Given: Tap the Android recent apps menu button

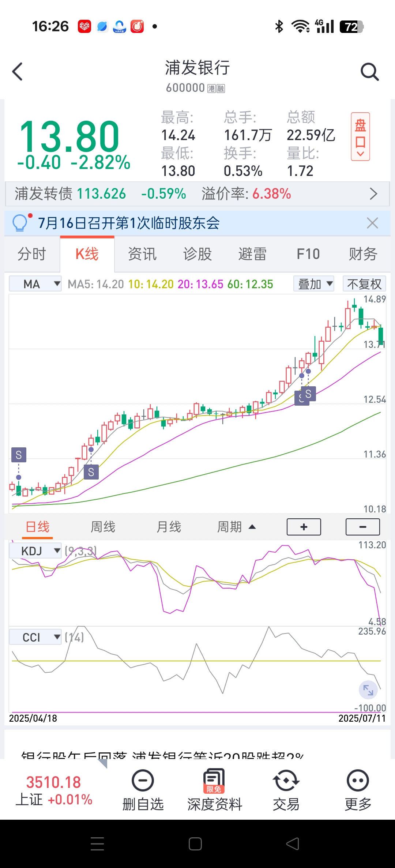Looking at the screenshot, I should pos(97,844).
